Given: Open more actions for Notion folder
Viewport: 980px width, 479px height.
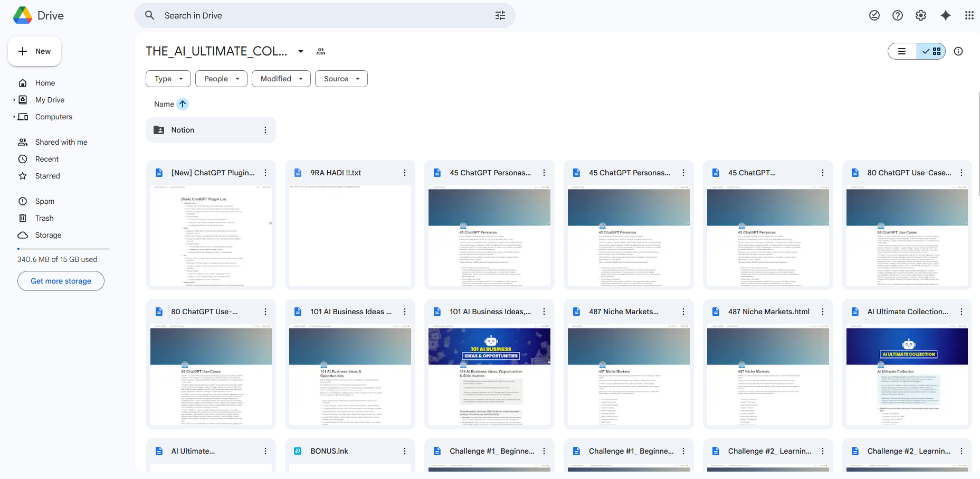Looking at the screenshot, I should pos(265,130).
